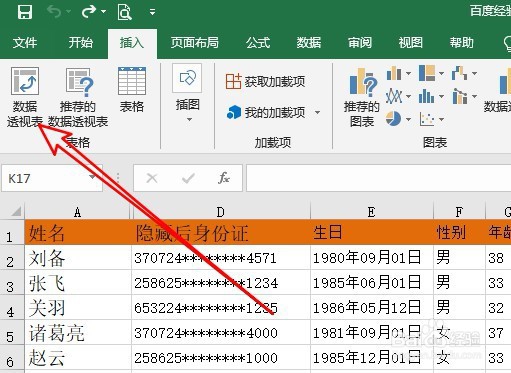Click header cell 性别
Image resolution: width=511 pixels, height=373 pixels.
pyautogui.click(x=459, y=233)
